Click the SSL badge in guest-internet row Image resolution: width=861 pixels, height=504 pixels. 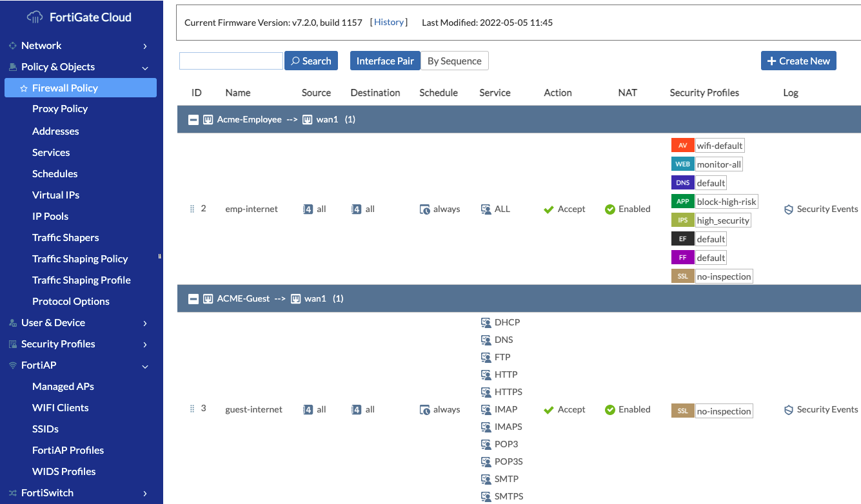point(682,411)
